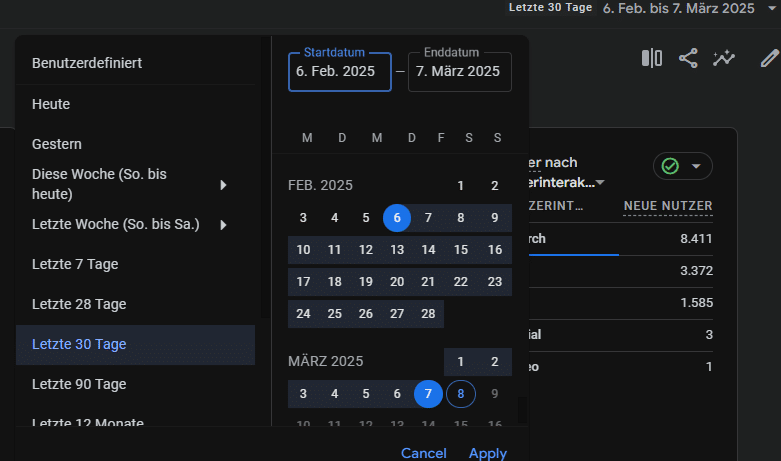This screenshot has width=781, height=461.
Task: Open dropdown arrow beside green checkmark
Action: pyautogui.click(x=696, y=166)
